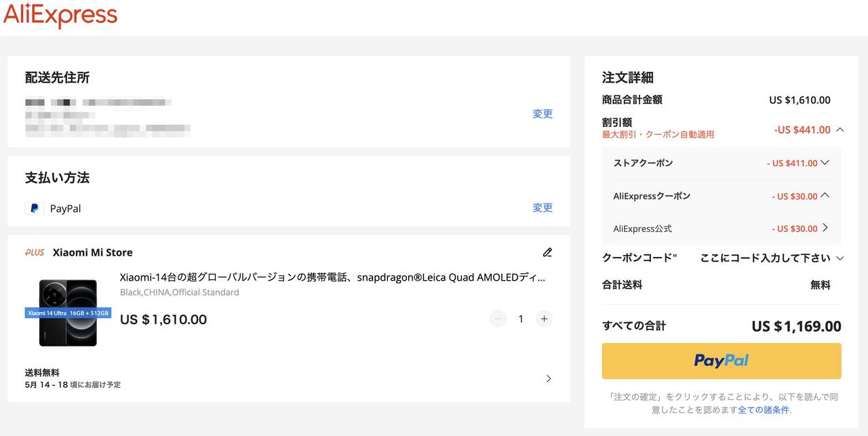
Task: Click the AliExpress logo
Action: click(x=60, y=15)
